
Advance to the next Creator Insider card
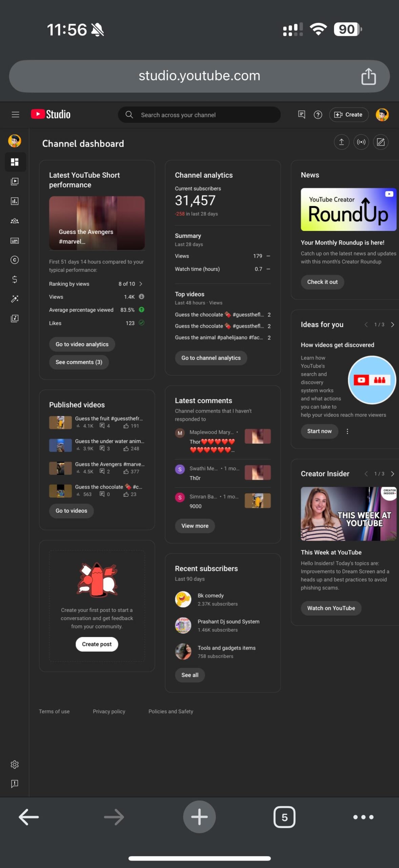tap(392, 474)
